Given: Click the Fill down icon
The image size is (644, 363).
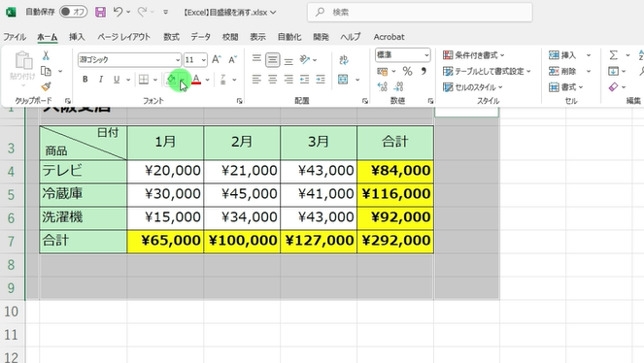Looking at the screenshot, I should click(613, 72).
